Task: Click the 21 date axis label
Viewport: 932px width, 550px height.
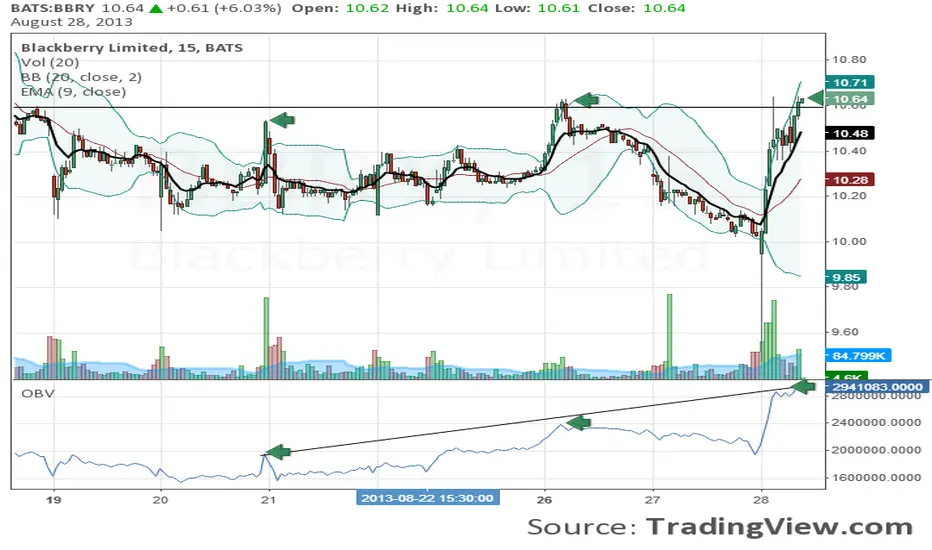Action: [269, 499]
